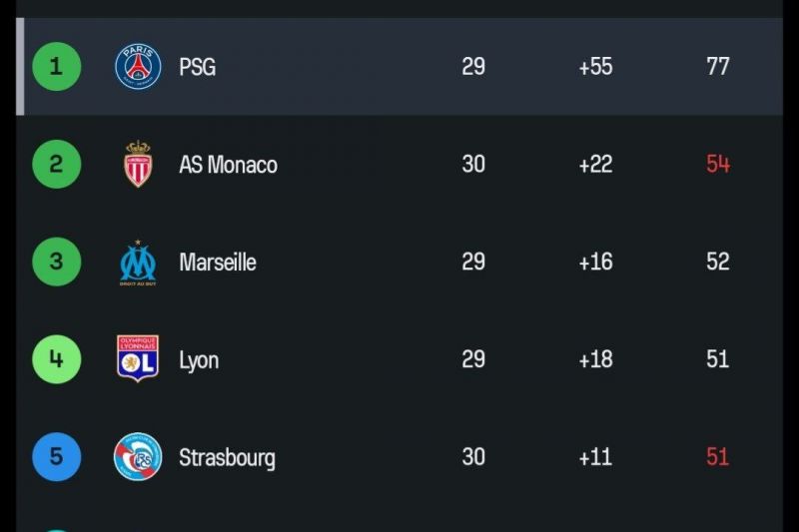Select the green rank 1 badge

click(56, 67)
